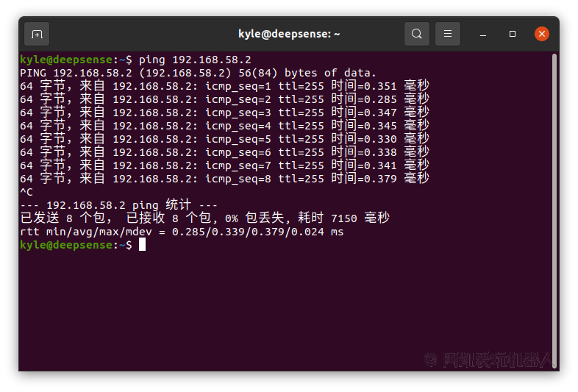Image resolution: width=578 pixels, height=392 pixels.
Task: Close the terminal with orange X
Action: [x=542, y=34]
